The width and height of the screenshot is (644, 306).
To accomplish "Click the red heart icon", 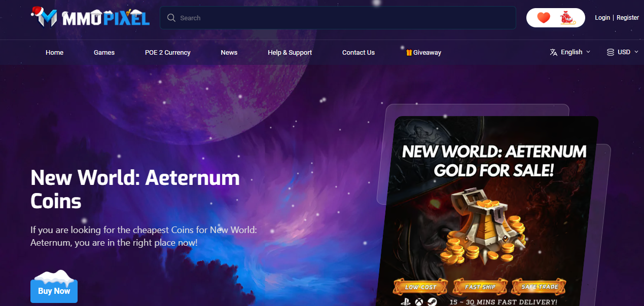I will click(x=544, y=18).
